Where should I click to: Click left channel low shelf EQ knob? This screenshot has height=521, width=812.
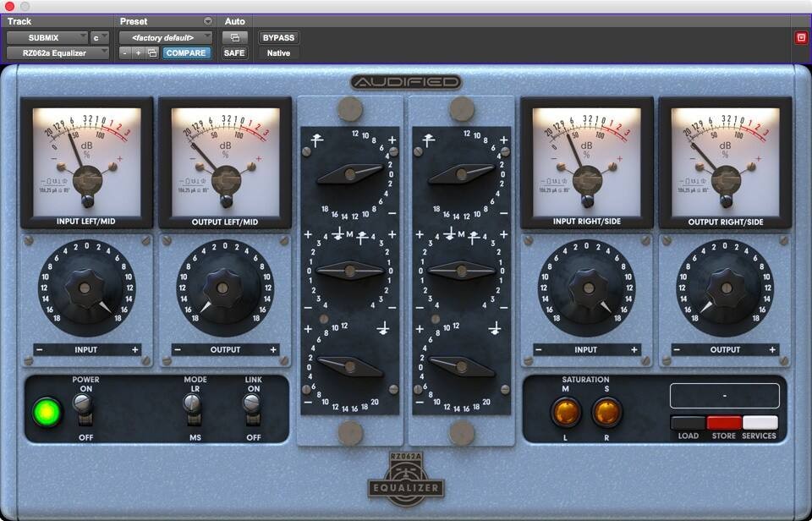(x=350, y=367)
